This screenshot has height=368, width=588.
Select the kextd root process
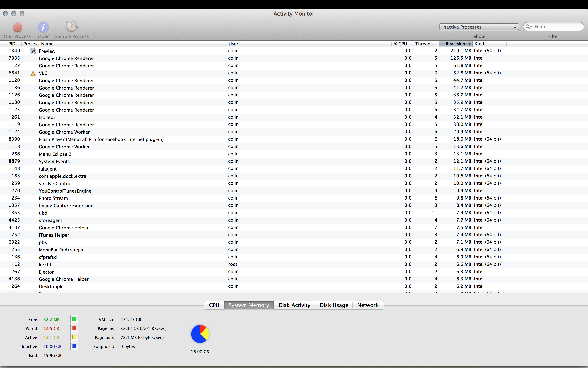point(294,264)
